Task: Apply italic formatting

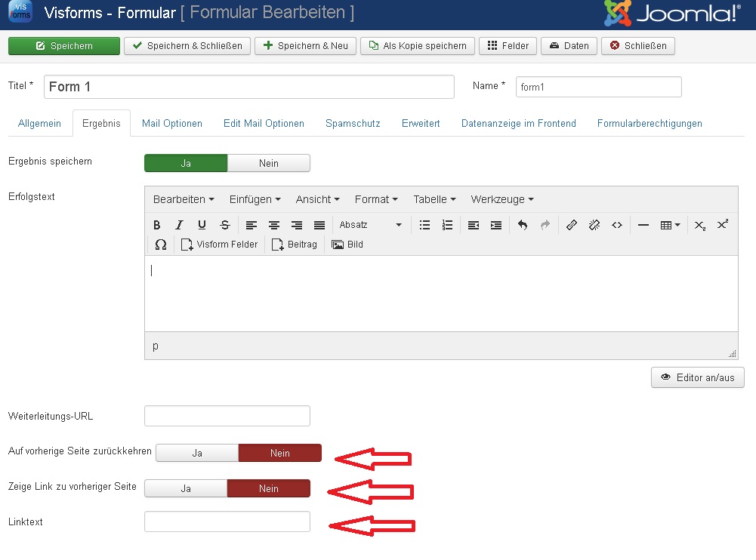Action: (x=179, y=225)
